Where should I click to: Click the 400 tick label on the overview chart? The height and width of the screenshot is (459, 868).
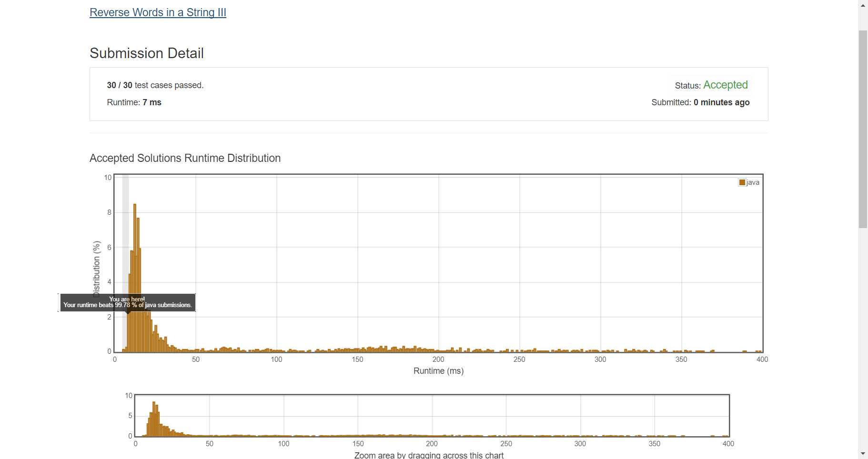pyautogui.click(x=728, y=444)
